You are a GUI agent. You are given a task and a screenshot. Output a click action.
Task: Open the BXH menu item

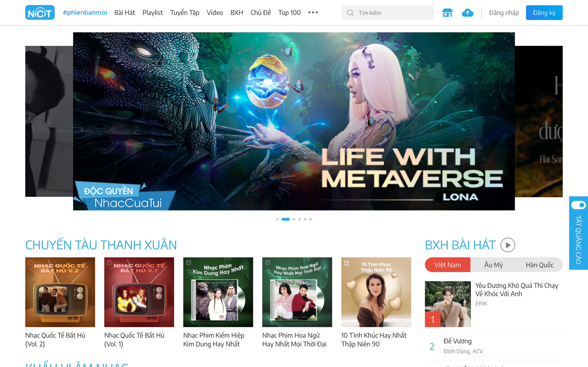236,13
